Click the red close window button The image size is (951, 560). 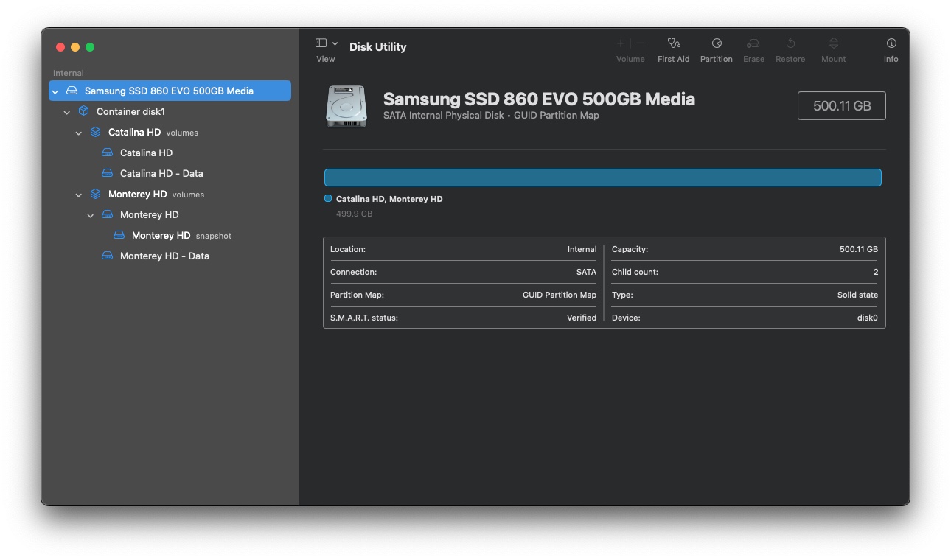pos(60,47)
